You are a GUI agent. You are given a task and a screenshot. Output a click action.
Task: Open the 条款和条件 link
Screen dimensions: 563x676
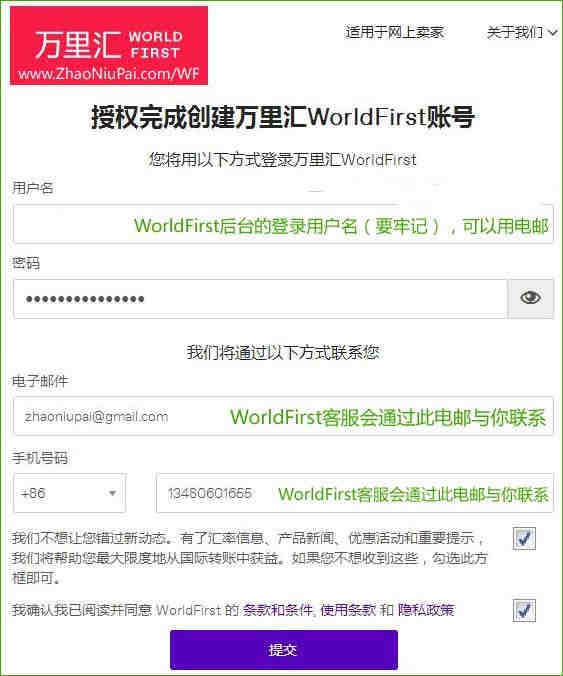[277, 610]
